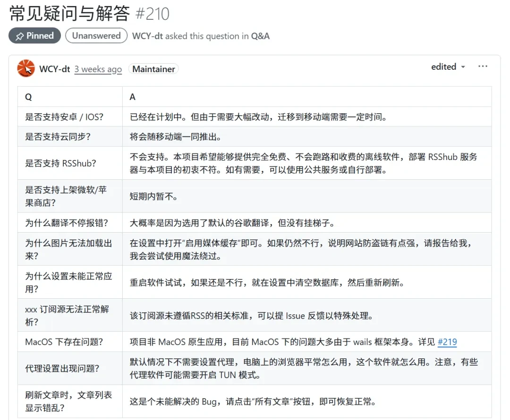Click the answer beginning '不会支持。本项目希望…'

click(x=304, y=163)
